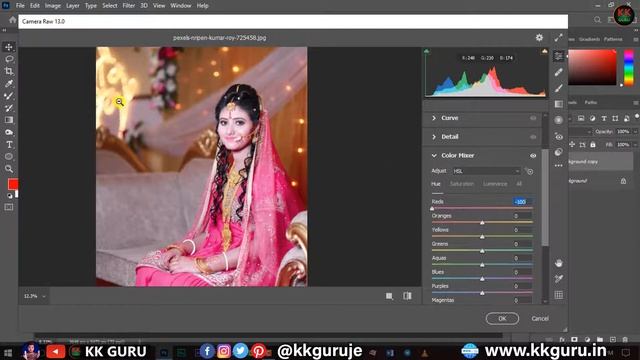Select the Gradient tool
Viewport: 640px width, 360px height.
coord(9,120)
